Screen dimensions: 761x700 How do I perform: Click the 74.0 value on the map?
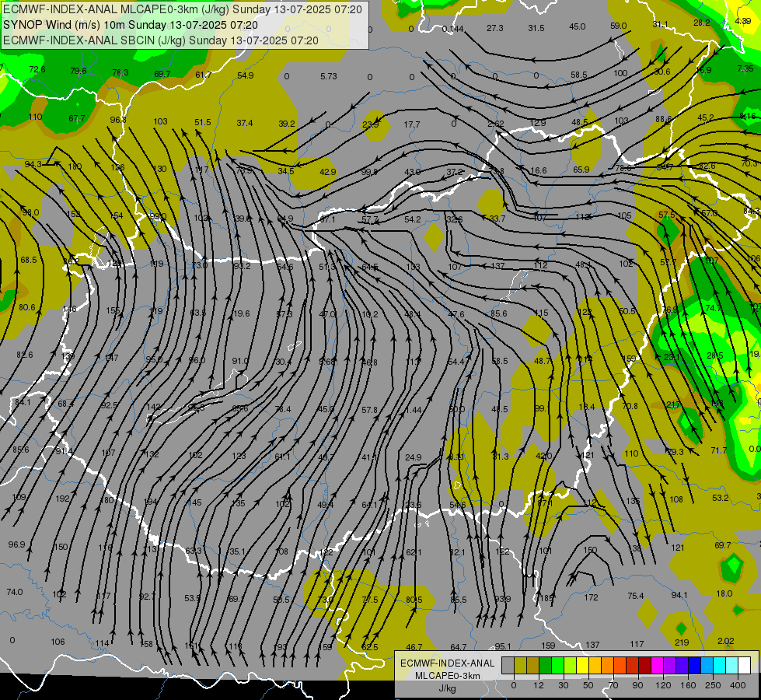coord(15,592)
